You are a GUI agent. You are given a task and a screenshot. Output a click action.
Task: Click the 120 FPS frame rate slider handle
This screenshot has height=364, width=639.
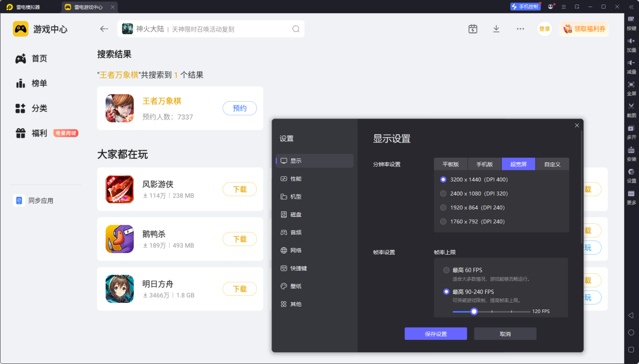click(473, 311)
